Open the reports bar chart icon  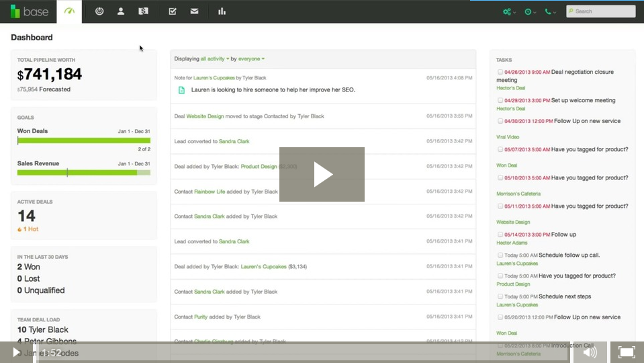pos(222,11)
